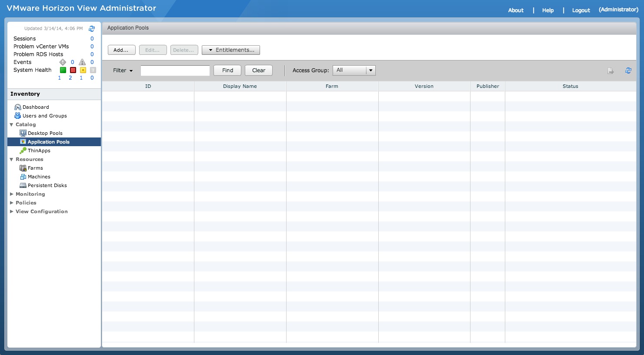Select Machines in the Resources section
644x355 pixels.
(x=38, y=177)
